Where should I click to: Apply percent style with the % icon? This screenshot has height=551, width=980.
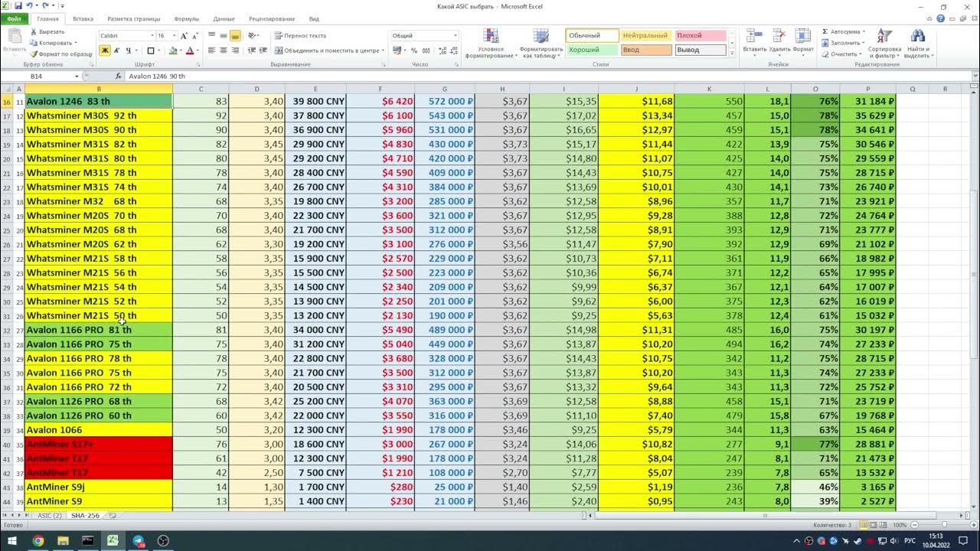414,51
